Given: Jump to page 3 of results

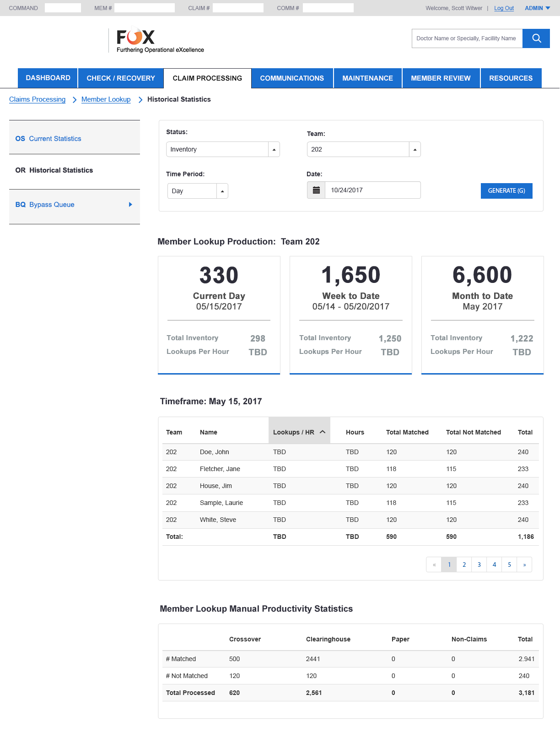Looking at the screenshot, I should (x=479, y=564).
